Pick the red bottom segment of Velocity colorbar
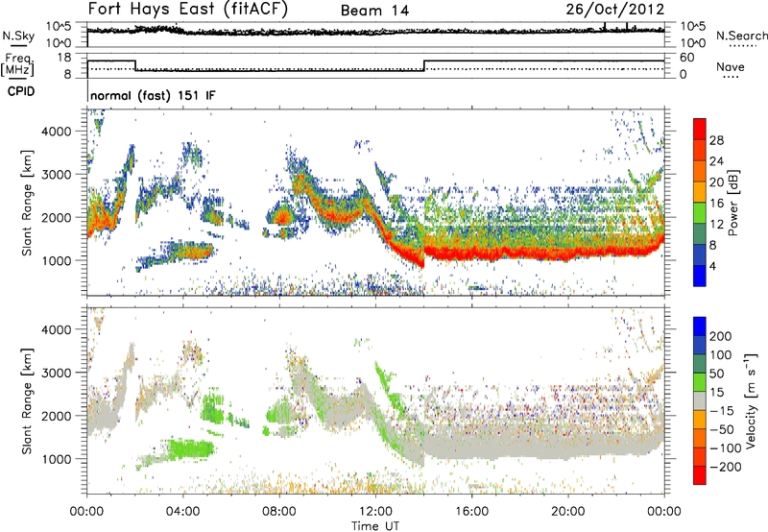This screenshot has width=768, height=532. (x=700, y=475)
